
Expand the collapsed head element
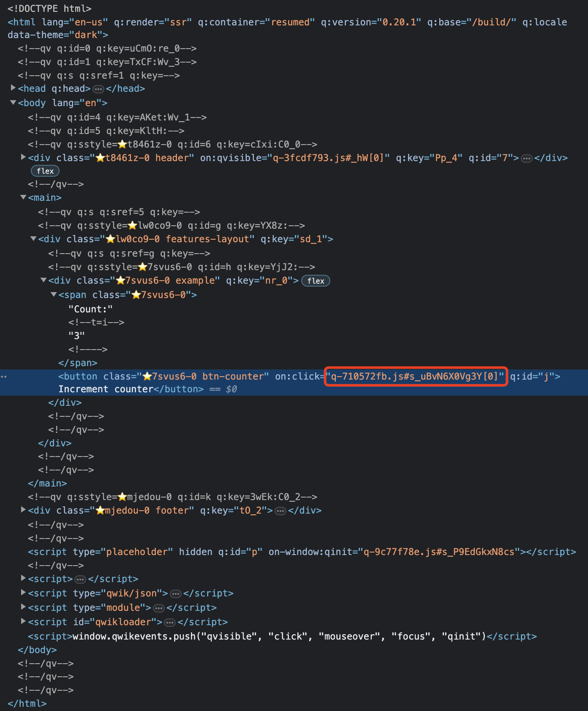(13, 88)
